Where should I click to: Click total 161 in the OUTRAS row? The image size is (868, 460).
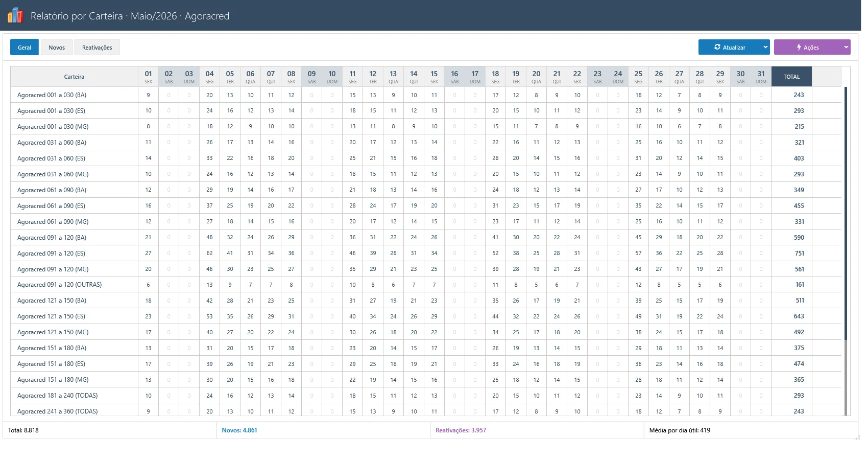click(800, 285)
